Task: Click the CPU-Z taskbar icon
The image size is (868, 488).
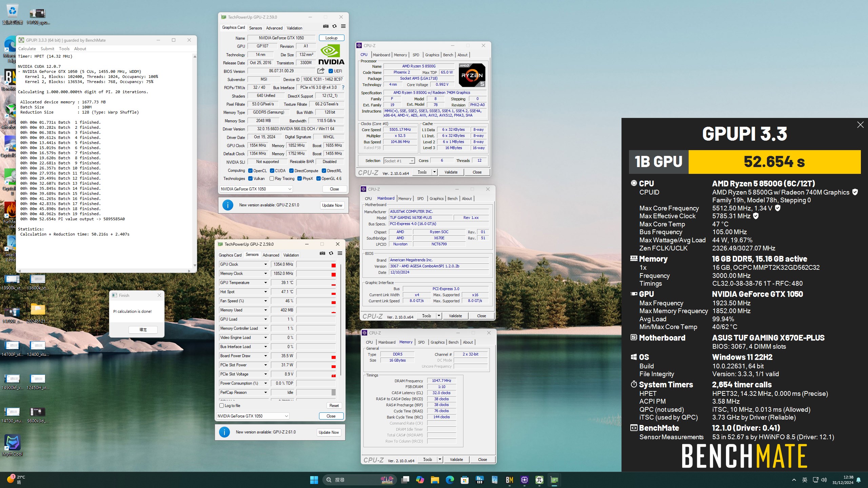Action: (x=525, y=480)
